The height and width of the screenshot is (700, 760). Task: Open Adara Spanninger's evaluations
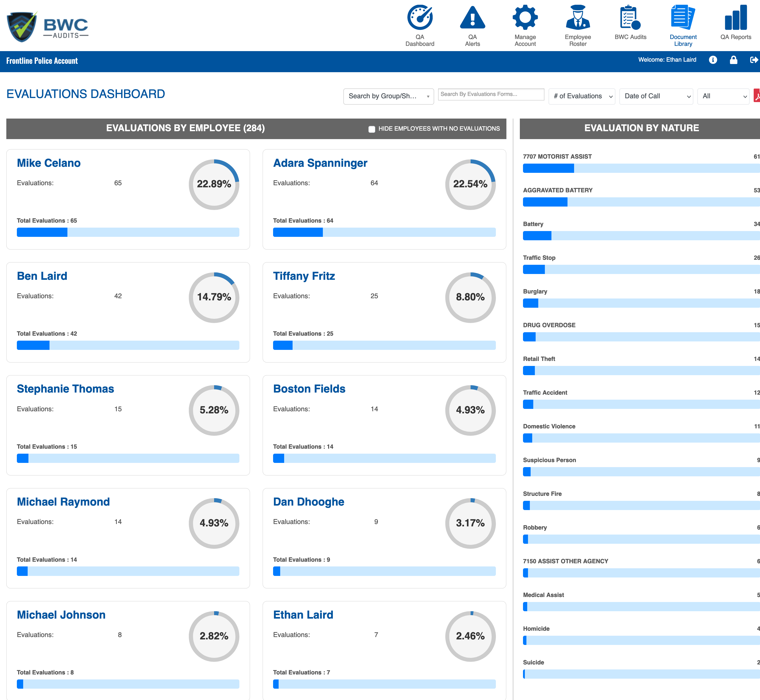pos(320,163)
